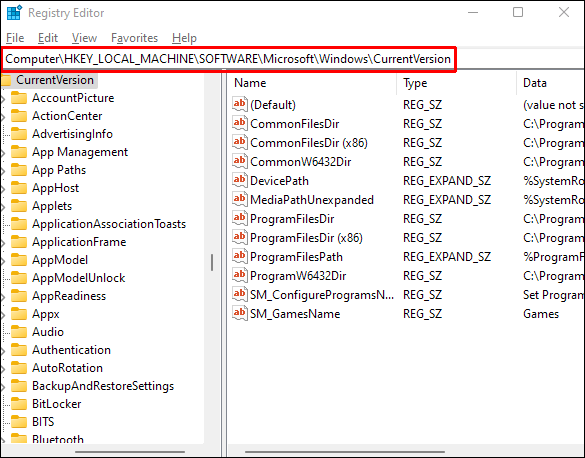Select the AutoRotation key label

click(67, 368)
